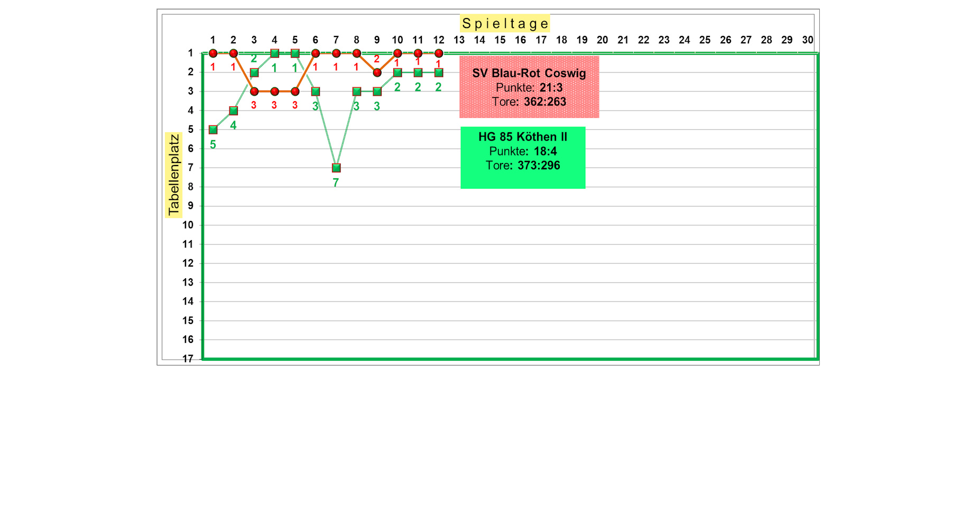Select red circle marker on matchday 9
Image resolution: width=980 pixels, height=511 pixels.
click(377, 72)
